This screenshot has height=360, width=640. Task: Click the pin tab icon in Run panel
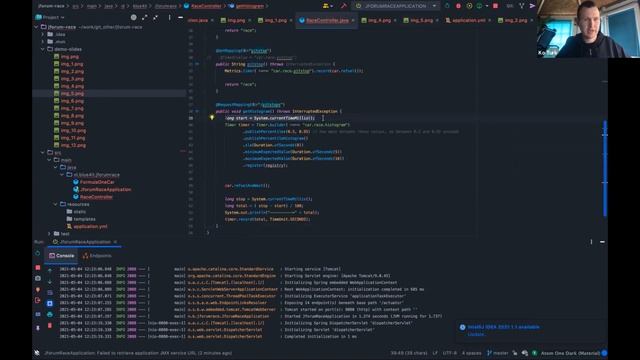click(x=38, y=328)
